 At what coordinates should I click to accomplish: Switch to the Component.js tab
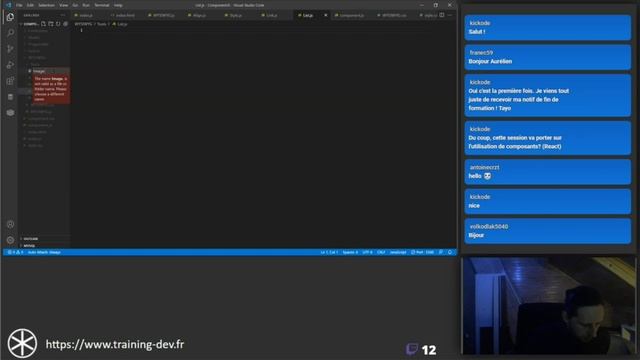(x=350, y=15)
